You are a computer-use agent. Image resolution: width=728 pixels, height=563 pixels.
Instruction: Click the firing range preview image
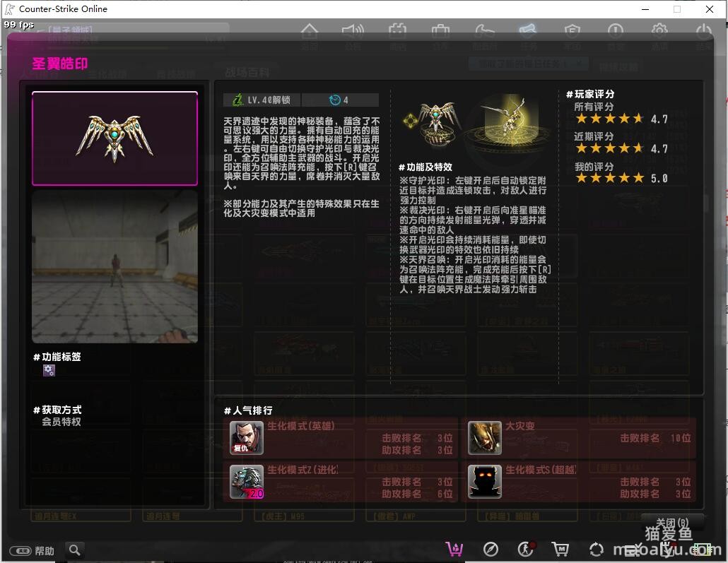115,266
